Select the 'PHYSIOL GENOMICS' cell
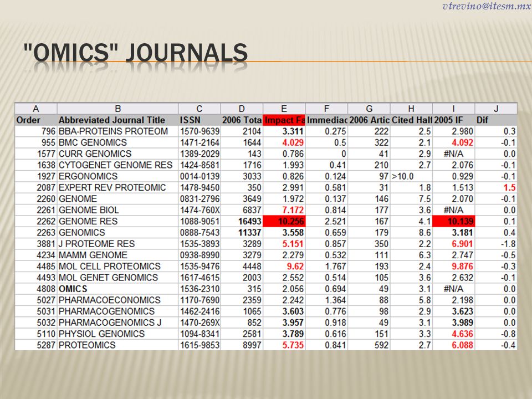532x399 pixels. [x=117, y=334]
